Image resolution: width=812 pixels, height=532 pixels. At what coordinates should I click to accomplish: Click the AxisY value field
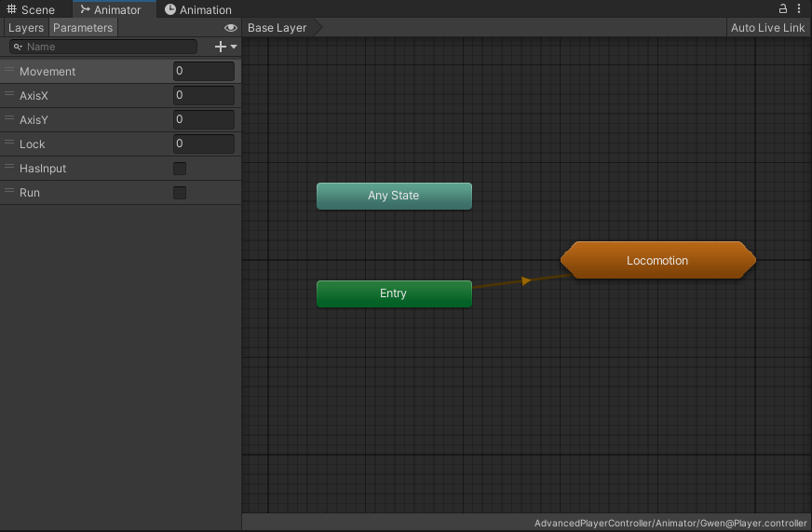tap(204, 119)
